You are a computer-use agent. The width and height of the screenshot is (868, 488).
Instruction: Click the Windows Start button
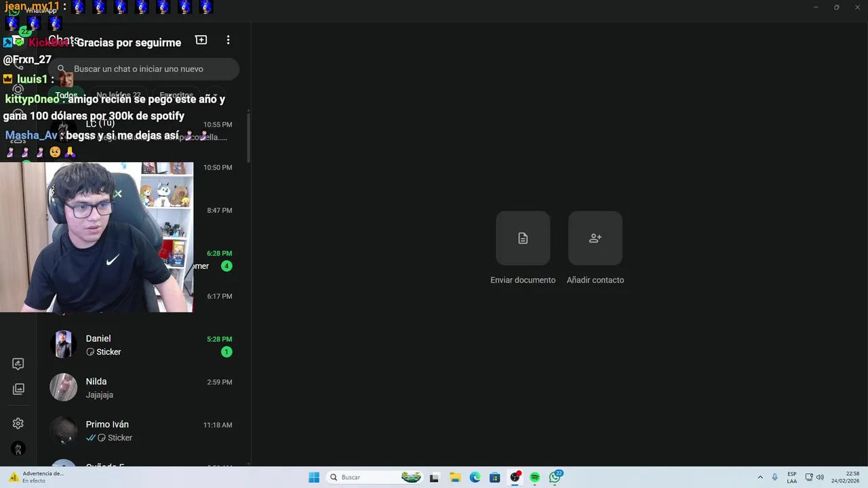point(314,477)
